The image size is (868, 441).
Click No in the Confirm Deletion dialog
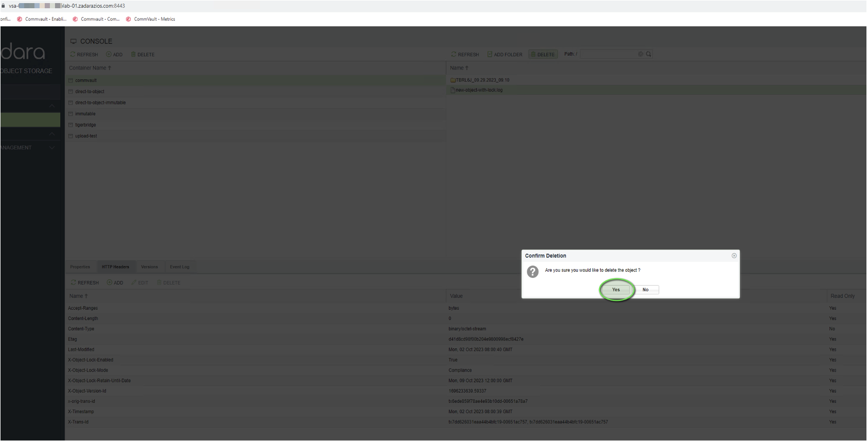(x=645, y=290)
